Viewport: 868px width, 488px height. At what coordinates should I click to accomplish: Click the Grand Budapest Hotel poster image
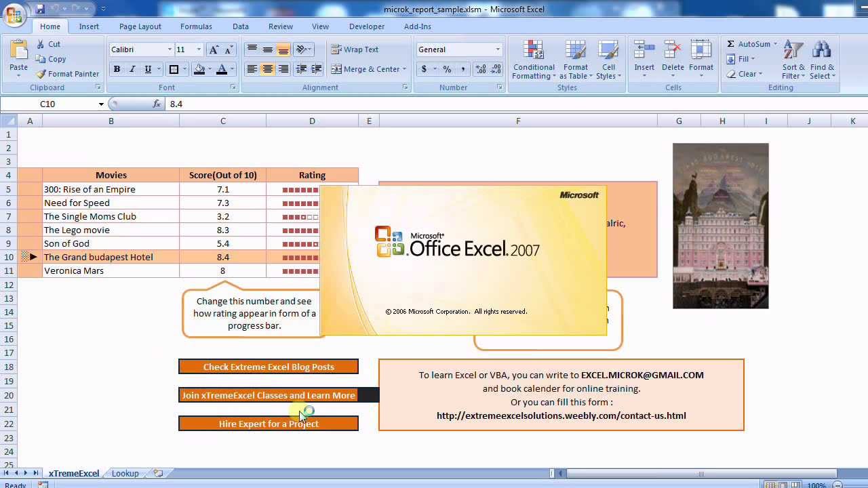[721, 226]
